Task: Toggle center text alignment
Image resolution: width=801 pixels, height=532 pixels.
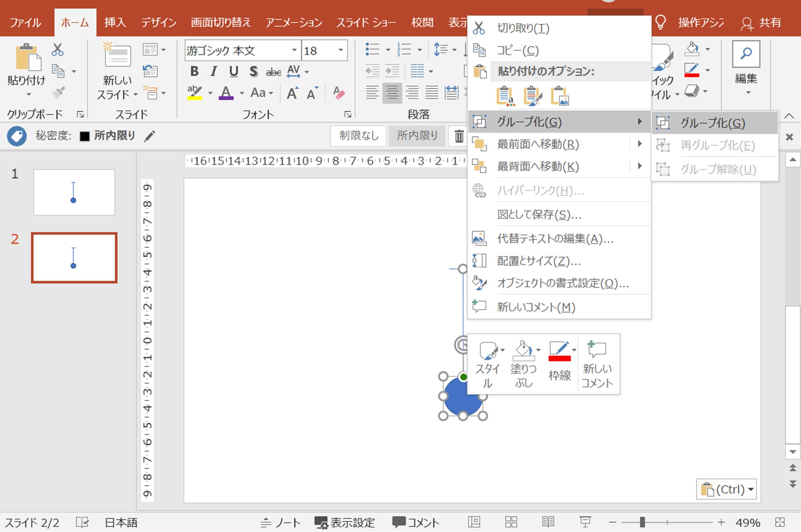Action: (x=392, y=93)
